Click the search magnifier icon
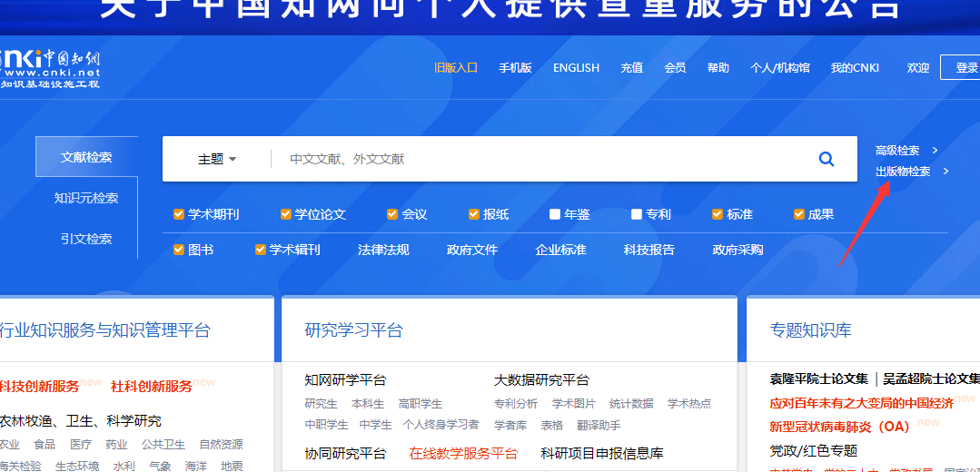Viewport: 980px width, 472px height. click(827, 159)
